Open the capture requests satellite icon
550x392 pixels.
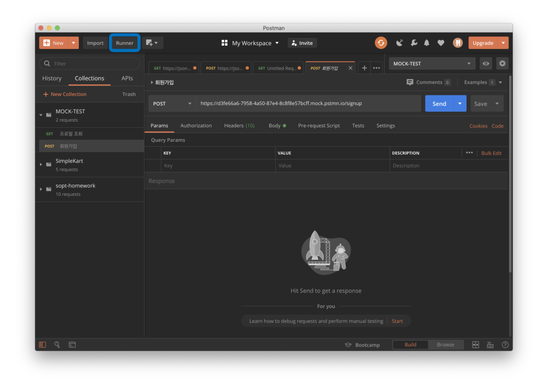click(400, 43)
